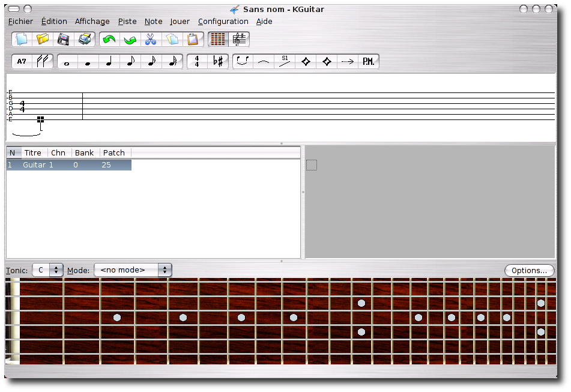Open the Fichier menu

[x=21, y=21]
